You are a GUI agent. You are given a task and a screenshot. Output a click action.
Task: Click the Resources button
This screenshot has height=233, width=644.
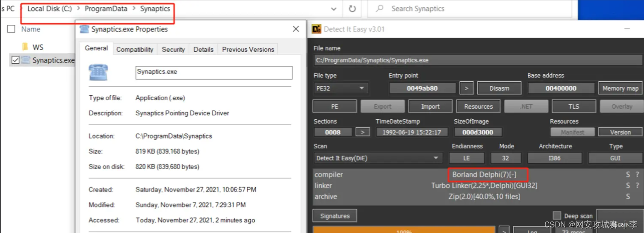click(478, 106)
